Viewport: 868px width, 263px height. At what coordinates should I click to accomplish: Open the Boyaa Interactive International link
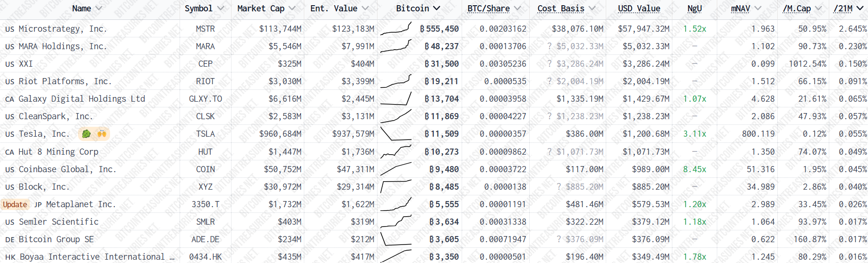click(97, 256)
